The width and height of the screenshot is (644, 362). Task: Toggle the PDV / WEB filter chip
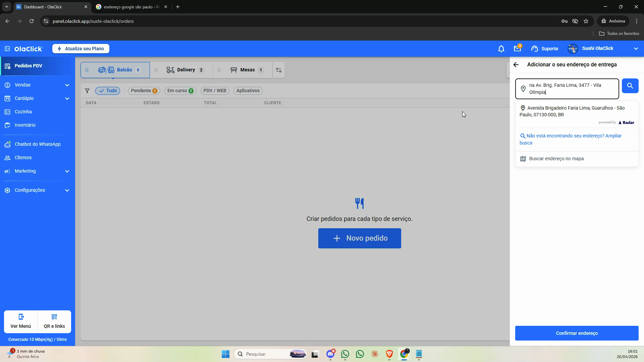point(215,91)
